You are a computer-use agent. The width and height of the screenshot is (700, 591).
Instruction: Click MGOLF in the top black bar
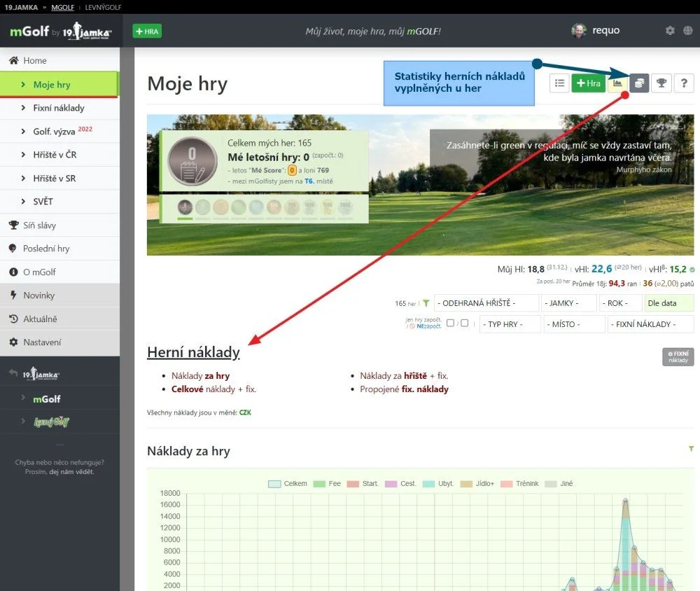tap(62, 7)
